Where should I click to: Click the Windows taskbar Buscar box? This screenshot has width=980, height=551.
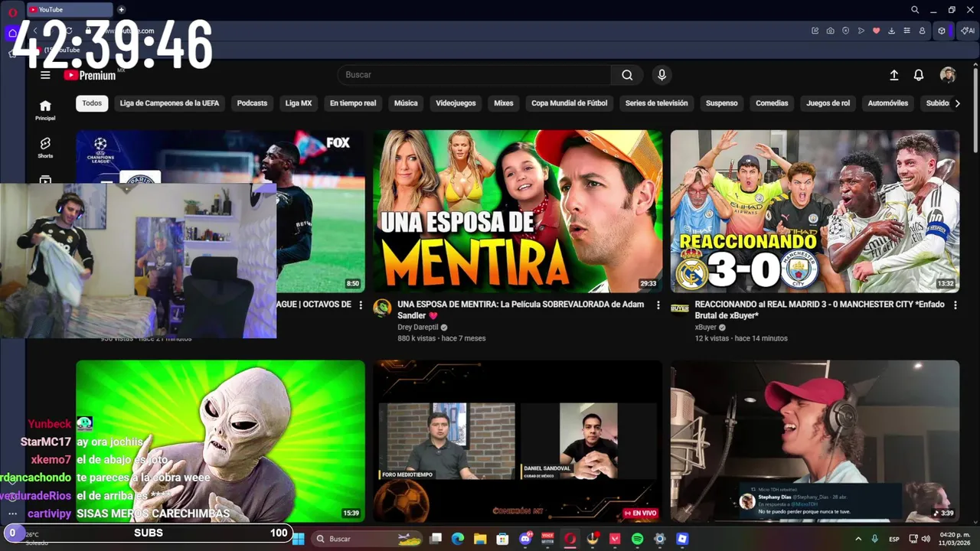[x=366, y=539]
